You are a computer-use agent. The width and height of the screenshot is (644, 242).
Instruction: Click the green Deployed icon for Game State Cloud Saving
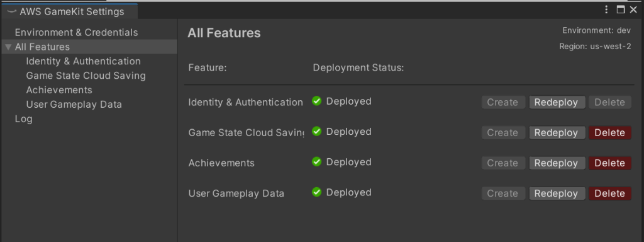coord(316,131)
